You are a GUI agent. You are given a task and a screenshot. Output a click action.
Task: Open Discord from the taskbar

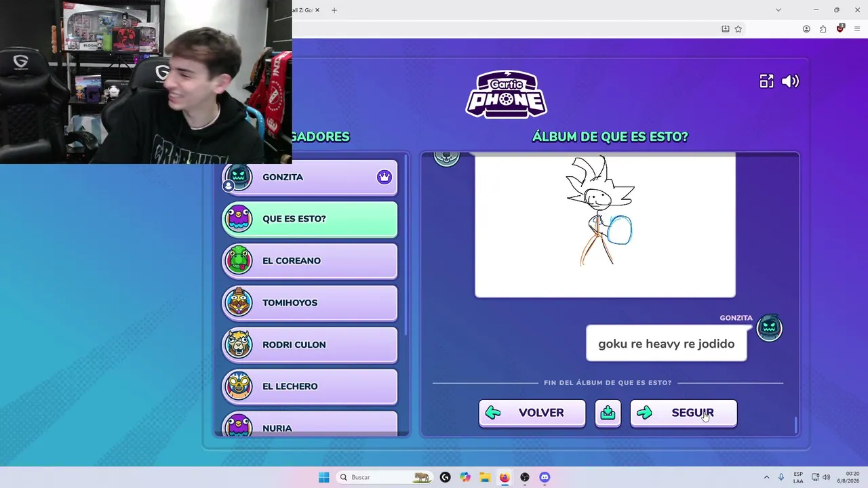[x=545, y=477]
